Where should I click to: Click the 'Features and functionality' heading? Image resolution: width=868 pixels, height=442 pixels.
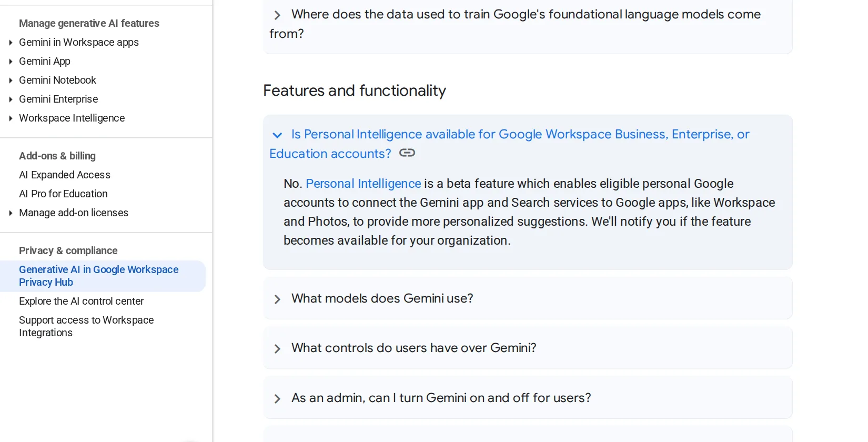(x=355, y=91)
